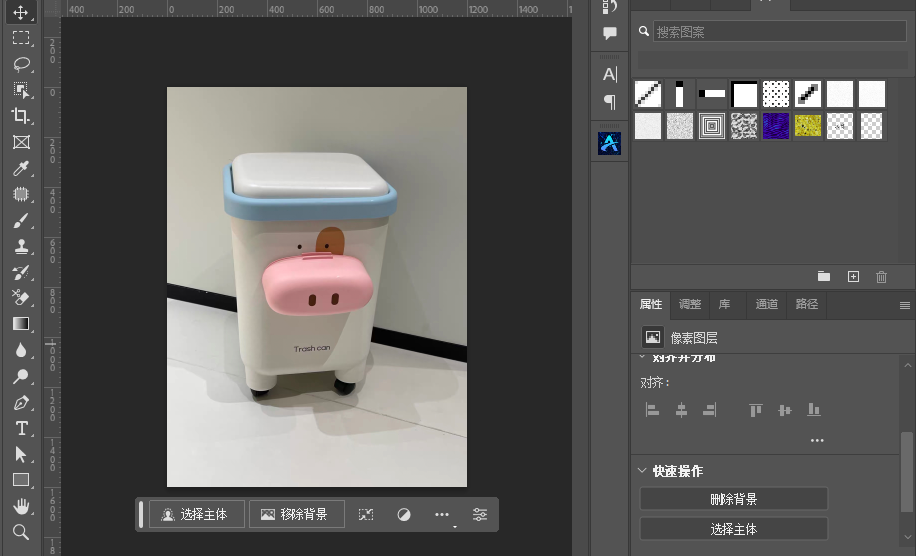Align left edges of layers
The image size is (916, 556).
pyautogui.click(x=653, y=410)
